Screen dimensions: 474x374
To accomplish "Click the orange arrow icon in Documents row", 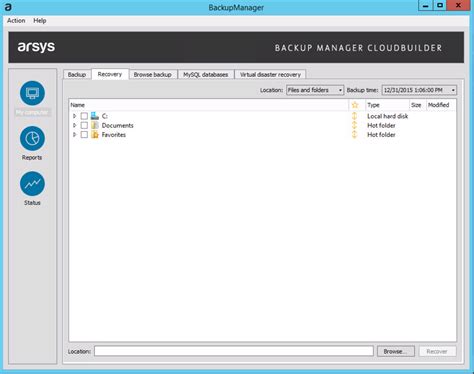I will point(355,125).
